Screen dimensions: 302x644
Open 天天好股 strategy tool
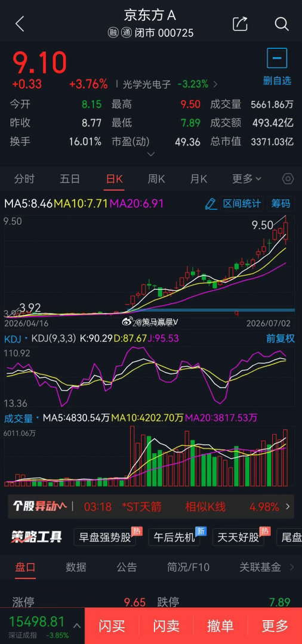(238, 537)
